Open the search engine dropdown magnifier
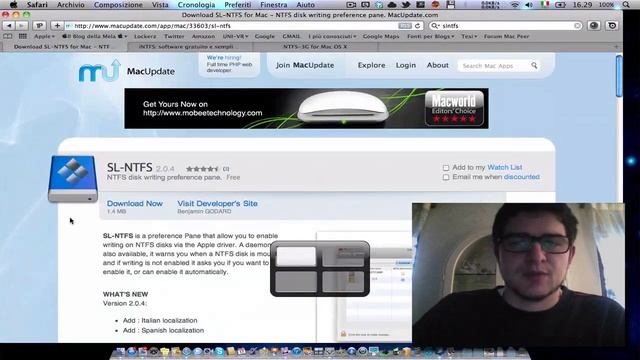640x360 pixels. tap(435, 26)
